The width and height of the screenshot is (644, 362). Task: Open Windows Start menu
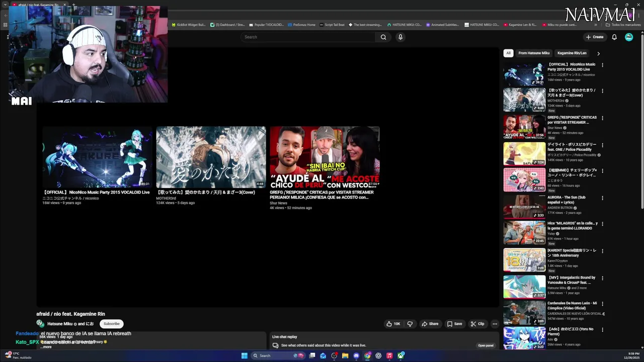[245, 355]
